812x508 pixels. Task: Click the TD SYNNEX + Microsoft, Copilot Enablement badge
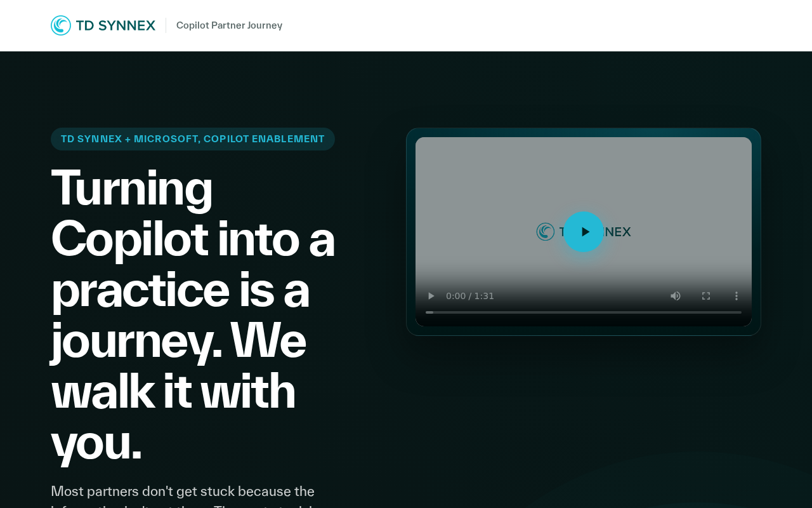(x=193, y=139)
